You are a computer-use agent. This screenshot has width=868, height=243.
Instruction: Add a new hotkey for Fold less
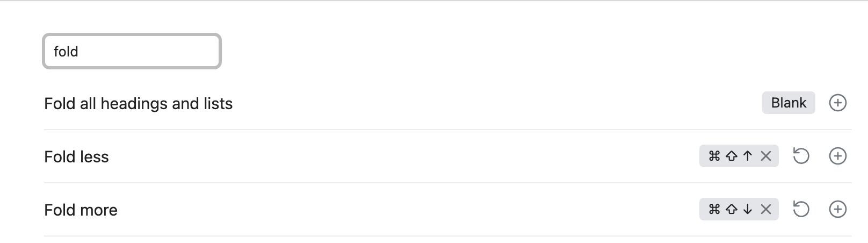pyautogui.click(x=837, y=156)
